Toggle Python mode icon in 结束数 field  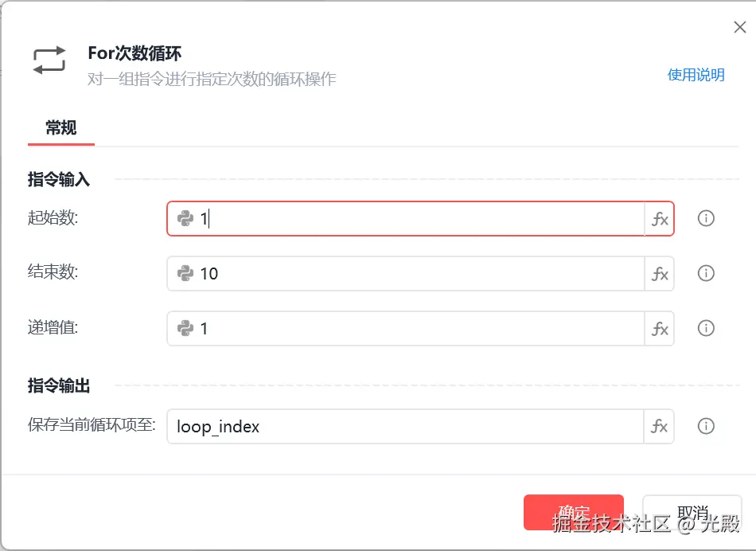click(185, 274)
